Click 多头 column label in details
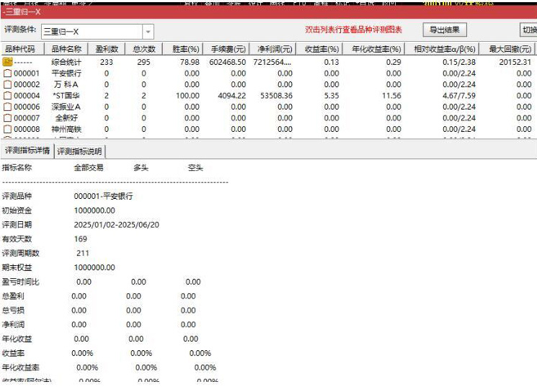The width and height of the screenshot is (537, 392). [x=141, y=167]
